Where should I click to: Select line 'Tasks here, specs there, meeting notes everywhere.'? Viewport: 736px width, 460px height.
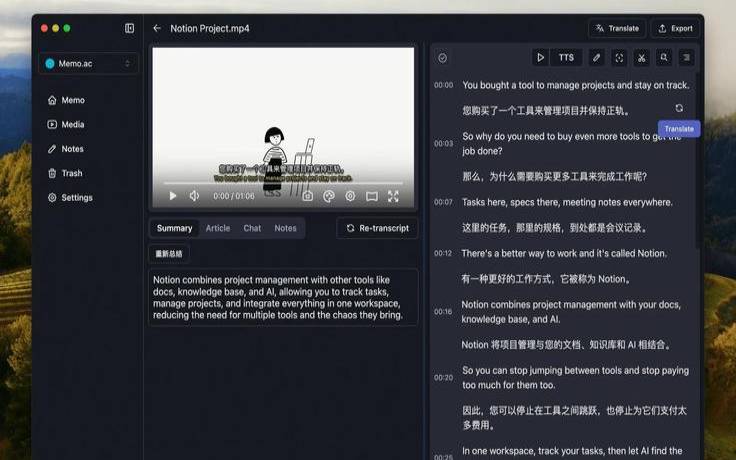(567, 202)
